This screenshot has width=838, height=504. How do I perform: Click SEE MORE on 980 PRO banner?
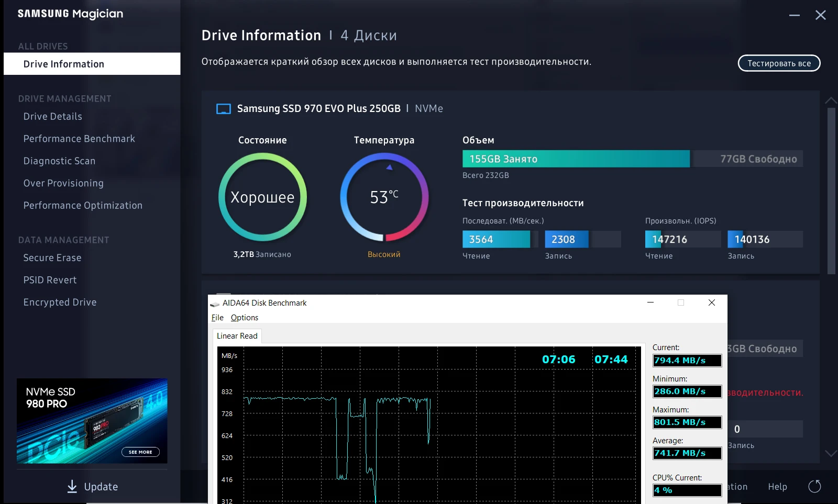coord(140,452)
